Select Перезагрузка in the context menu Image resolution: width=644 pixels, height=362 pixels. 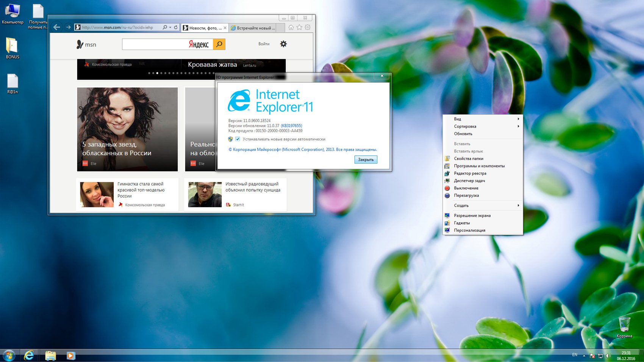(x=483, y=195)
